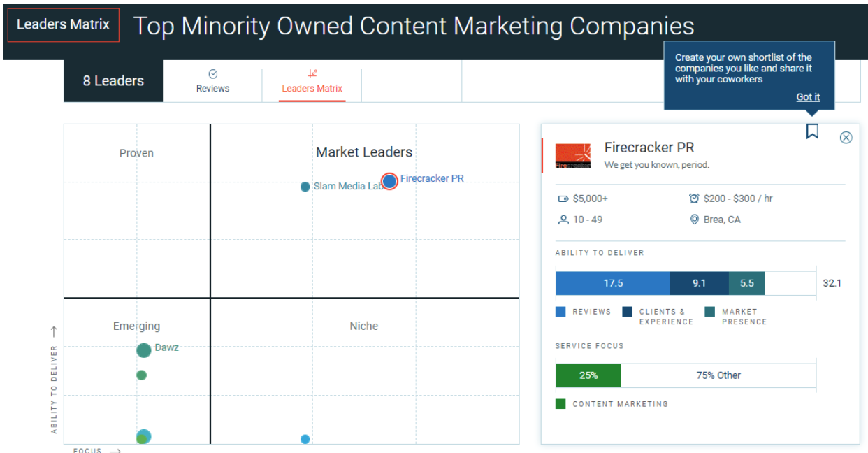The image size is (868, 453).
Task: Click the bookmark shortlist icon
Action: coord(812,131)
